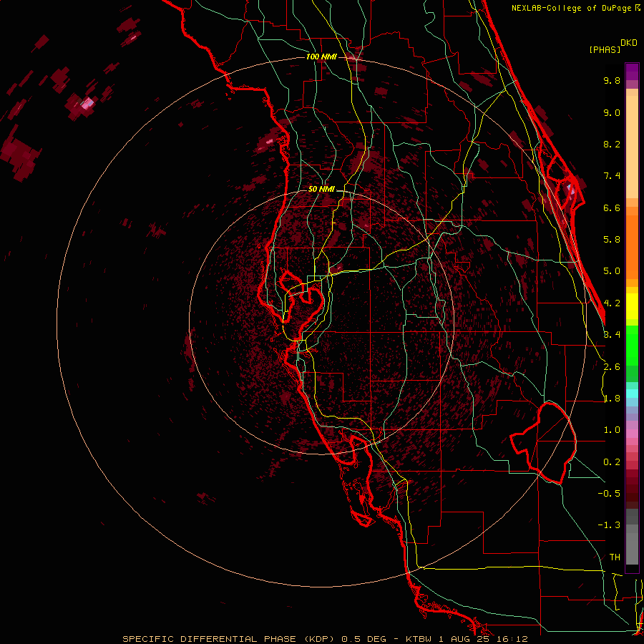Click the 5.8 value on the scale
The height and width of the screenshot is (644, 644).
[612, 240]
